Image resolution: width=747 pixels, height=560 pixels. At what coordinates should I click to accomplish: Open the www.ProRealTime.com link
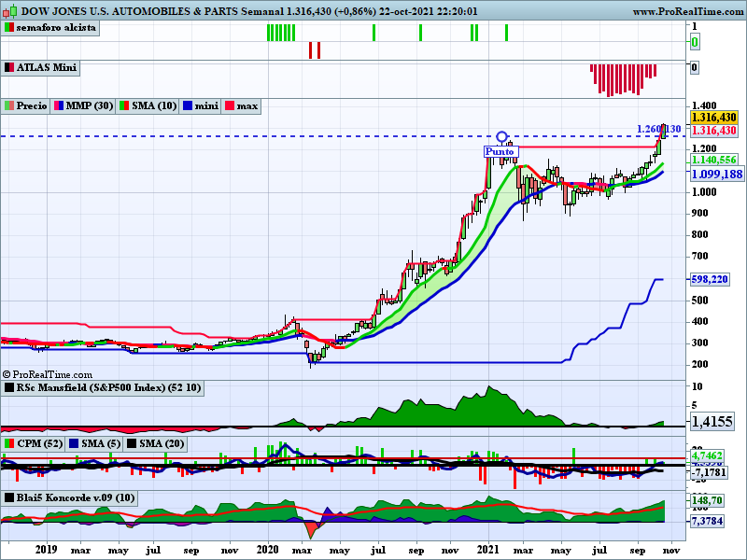click(x=688, y=11)
